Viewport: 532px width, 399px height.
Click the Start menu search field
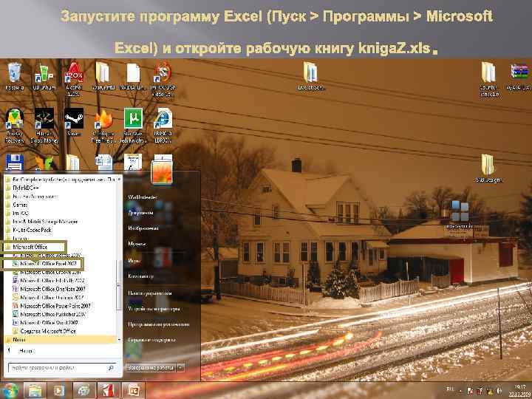click(62, 368)
